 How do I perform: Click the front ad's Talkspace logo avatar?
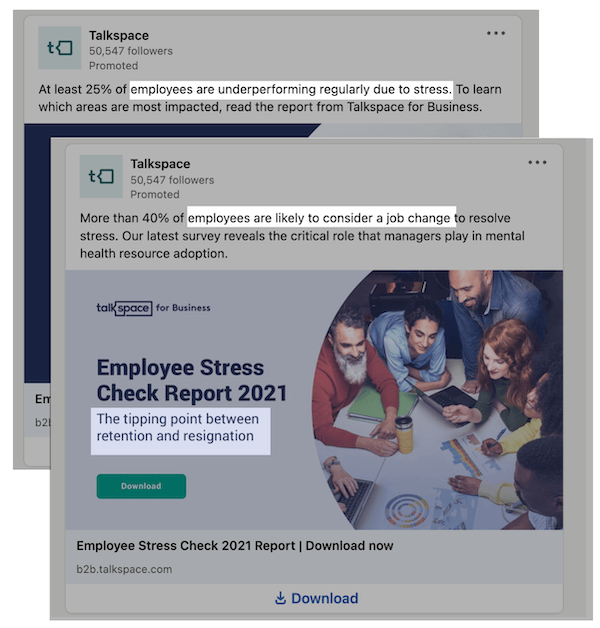(101, 176)
